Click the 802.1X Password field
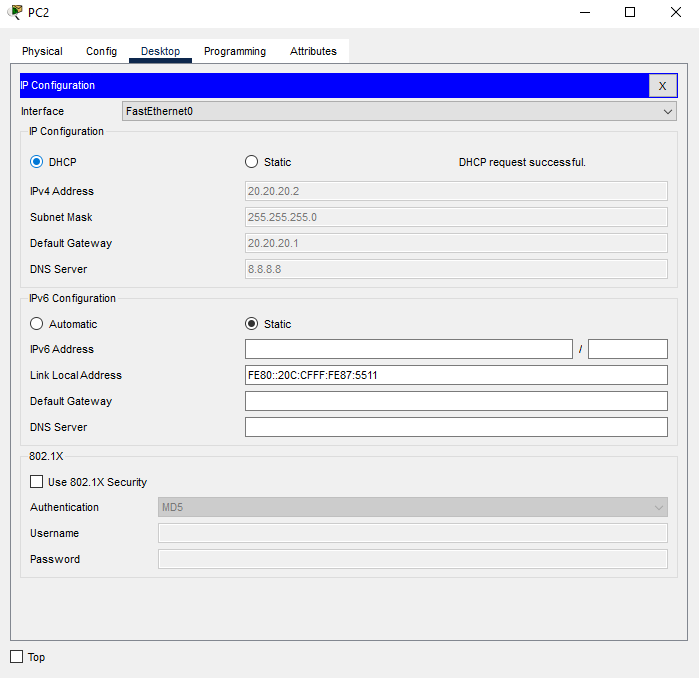This screenshot has width=699, height=678. pyautogui.click(x=412, y=559)
